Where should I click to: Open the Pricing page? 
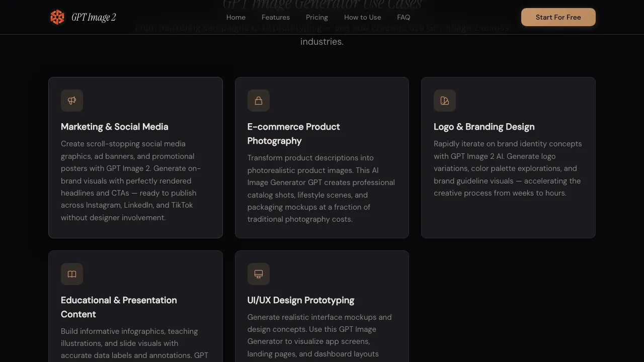coord(316,17)
